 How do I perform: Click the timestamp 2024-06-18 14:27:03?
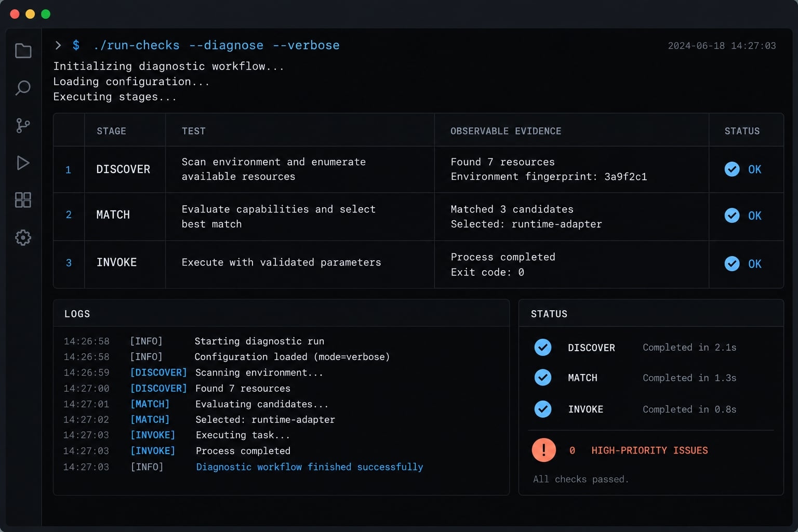tap(722, 46)
